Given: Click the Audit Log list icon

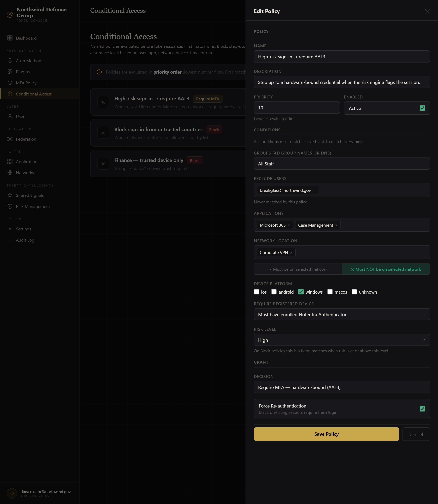Looking at the screenshot, I should (x=10, y=240).
